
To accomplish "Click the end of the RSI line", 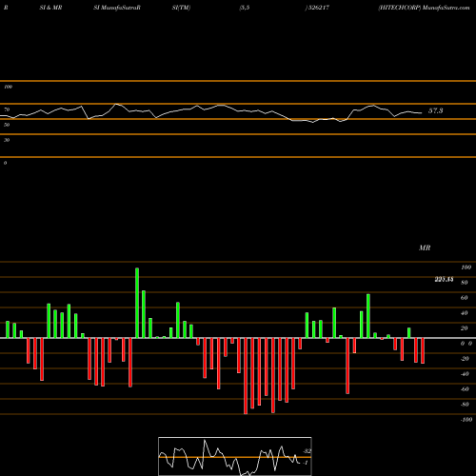I will pos(422,112).
